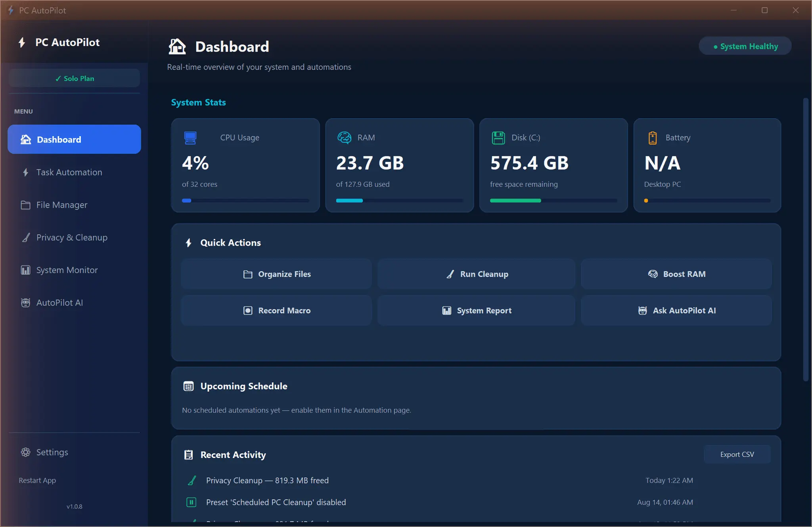Click the Solo Plan badge
Screen dimensions: 812x527
74,78
